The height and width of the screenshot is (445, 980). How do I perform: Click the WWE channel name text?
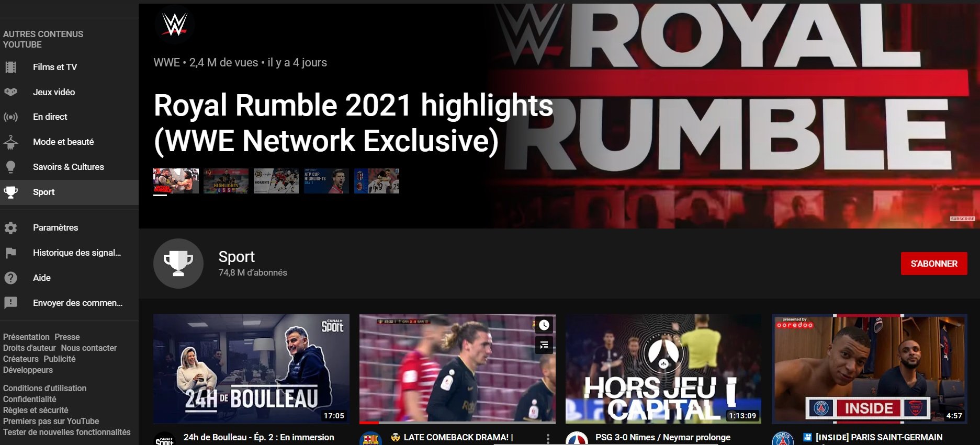[166, 62]
